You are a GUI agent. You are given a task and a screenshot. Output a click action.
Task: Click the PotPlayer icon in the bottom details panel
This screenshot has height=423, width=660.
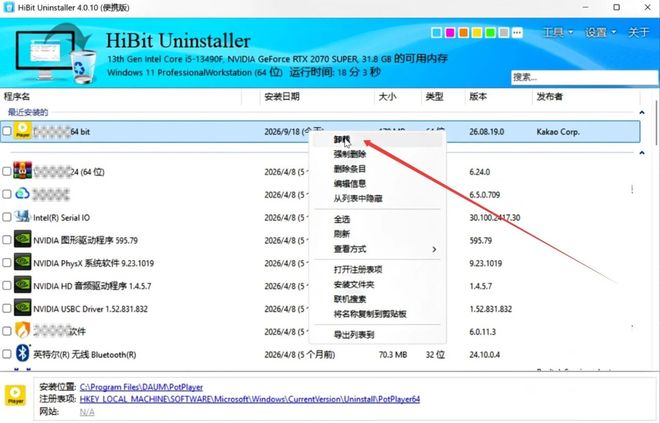point(16,395)
